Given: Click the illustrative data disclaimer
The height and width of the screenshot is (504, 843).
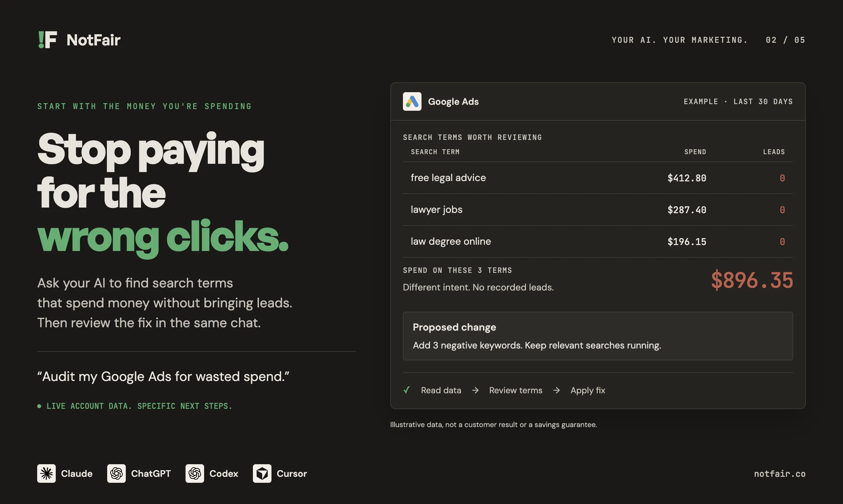Looking at the screenshot, I should point(494,424).
